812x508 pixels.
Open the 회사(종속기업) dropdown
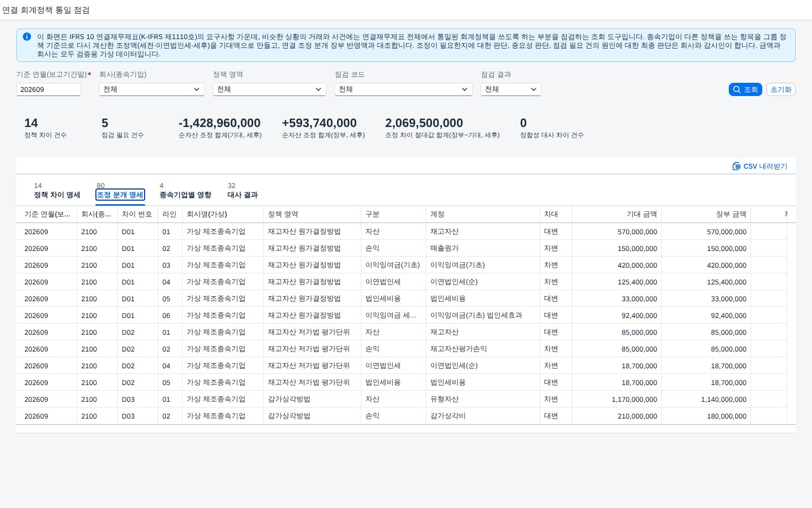coord(152,89)
